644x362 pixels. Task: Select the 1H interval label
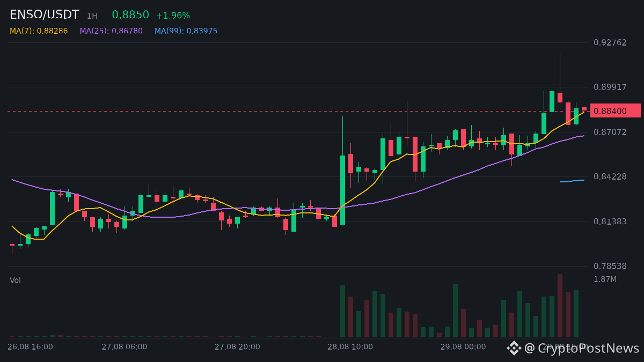click(x=92, y=16)
